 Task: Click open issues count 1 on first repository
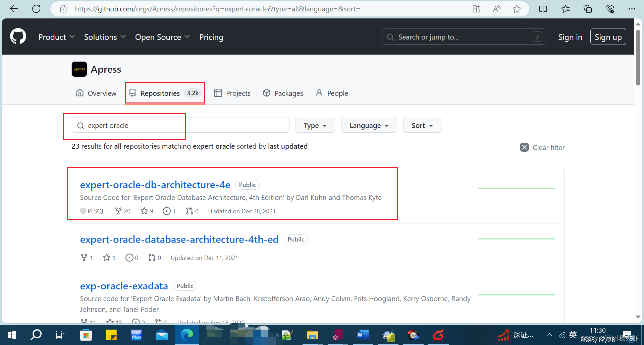tap(169, 211)
